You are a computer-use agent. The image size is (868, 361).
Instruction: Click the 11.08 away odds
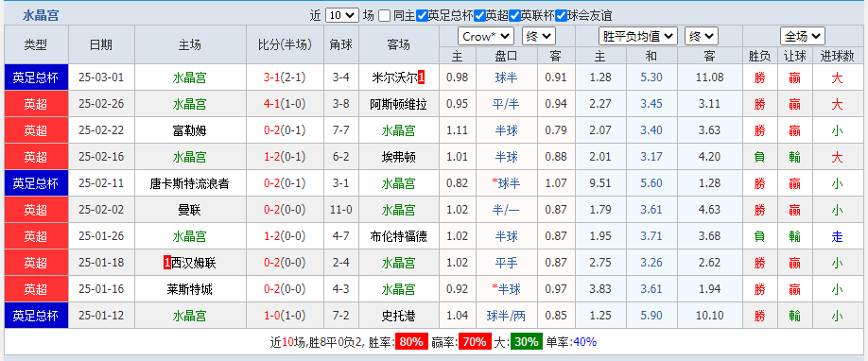tap(710, 77)
